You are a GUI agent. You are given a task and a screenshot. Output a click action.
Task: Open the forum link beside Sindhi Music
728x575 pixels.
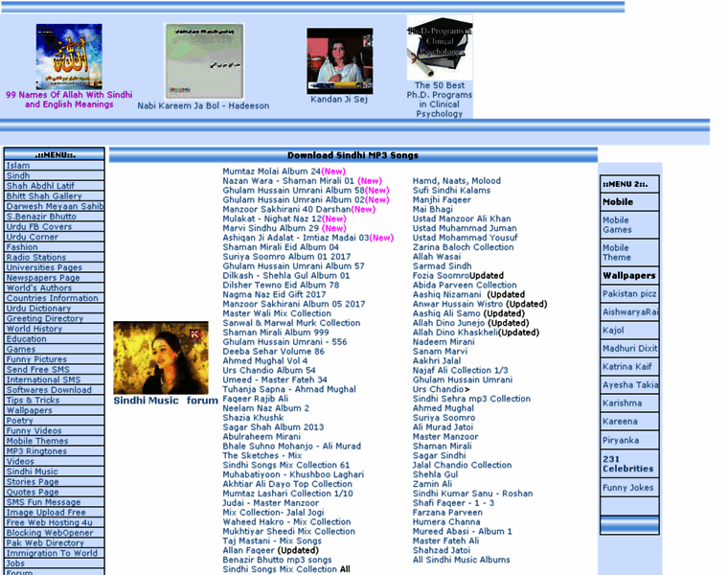coord(202,401)
